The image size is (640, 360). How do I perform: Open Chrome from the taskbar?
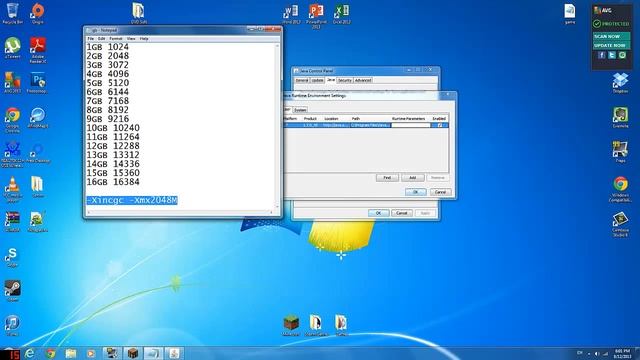(x=51, y=353)
